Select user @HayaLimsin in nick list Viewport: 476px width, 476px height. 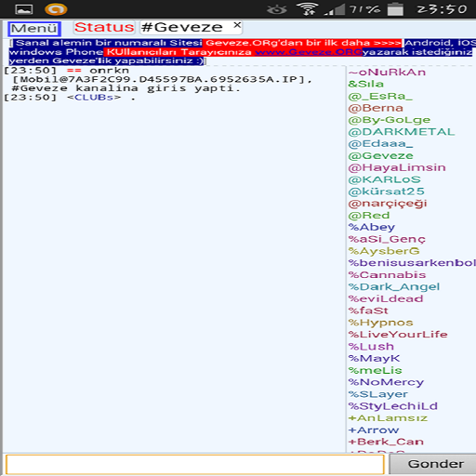(x=397, y=167)
